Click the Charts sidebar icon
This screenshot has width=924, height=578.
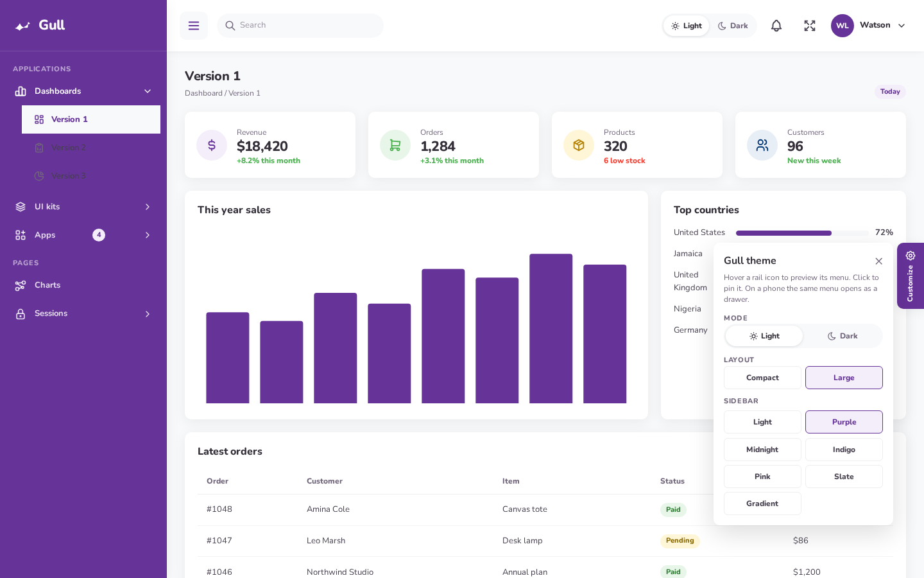(21, 285)
